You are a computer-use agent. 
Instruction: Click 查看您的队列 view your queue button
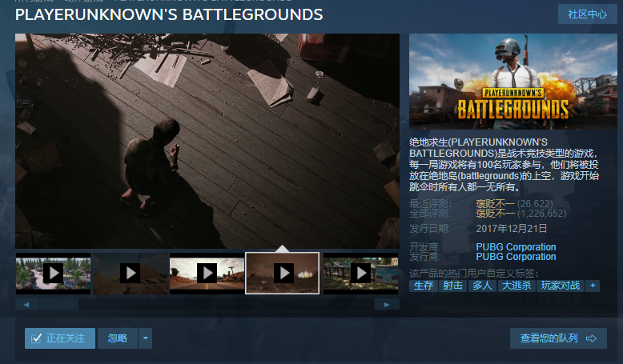558,338
